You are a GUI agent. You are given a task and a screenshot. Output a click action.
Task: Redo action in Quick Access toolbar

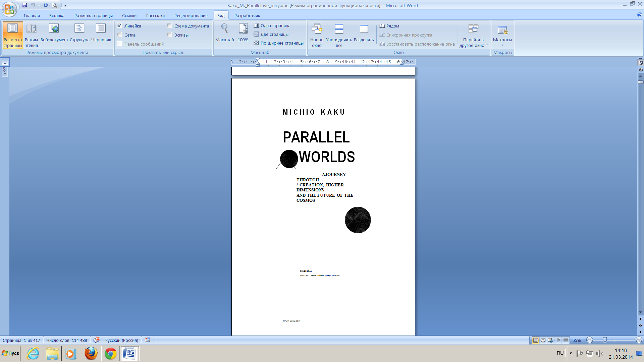point(46,5)
